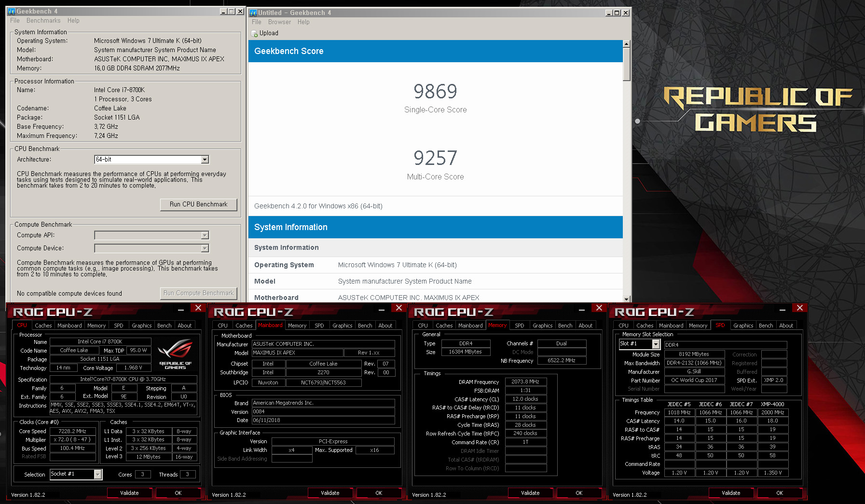Click OK in first CPU-Z window
The image size is (865, 504).
178,493
